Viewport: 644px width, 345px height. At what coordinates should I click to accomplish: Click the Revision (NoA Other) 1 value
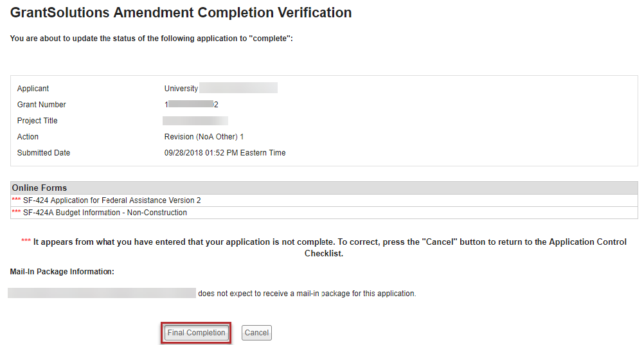click(204, 137)
